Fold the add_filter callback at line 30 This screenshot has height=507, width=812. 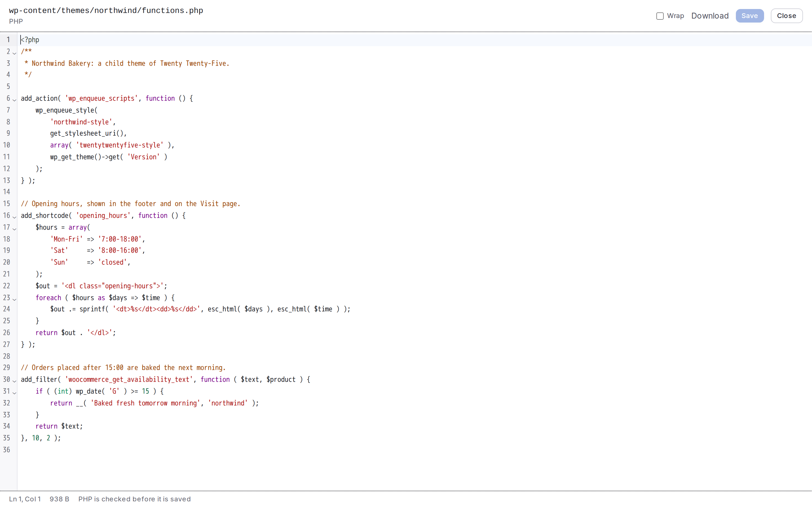(14, 381)
